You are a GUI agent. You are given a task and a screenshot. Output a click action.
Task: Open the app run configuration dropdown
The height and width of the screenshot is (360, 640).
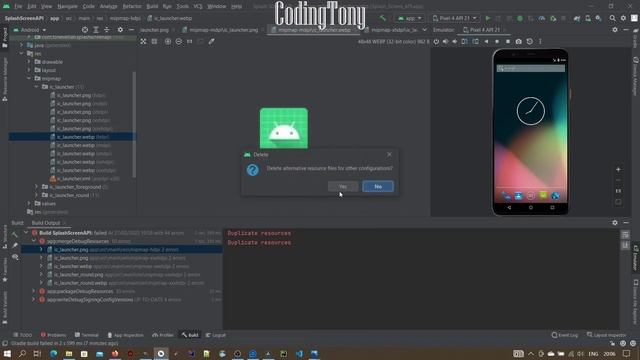(x=409, y=18)
